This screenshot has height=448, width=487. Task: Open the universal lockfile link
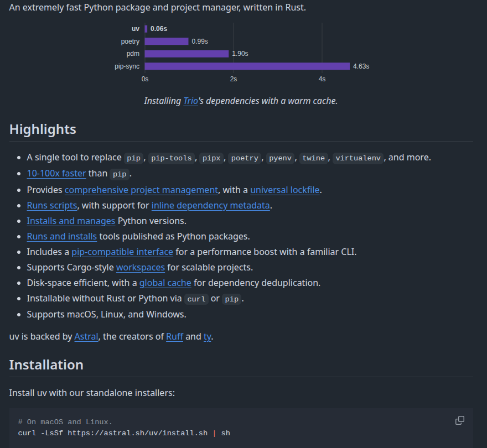tap(285, 190)
